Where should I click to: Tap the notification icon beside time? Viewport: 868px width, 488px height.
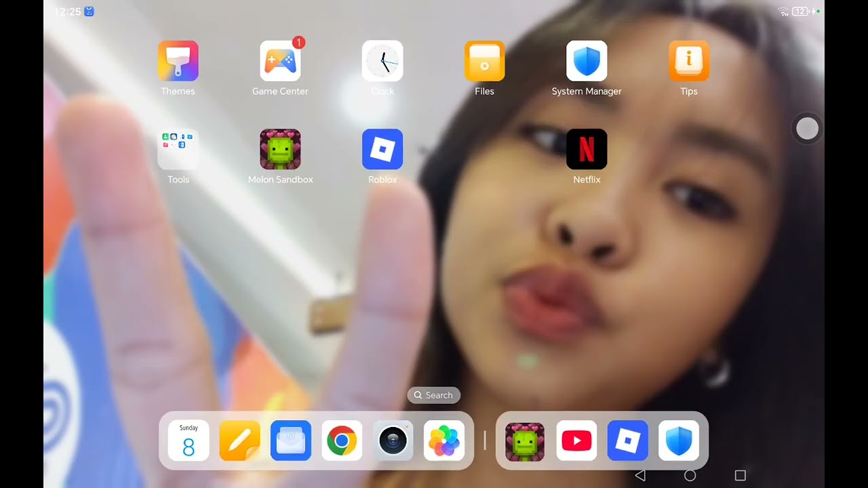pyautogui.click(x=89, y=12)
